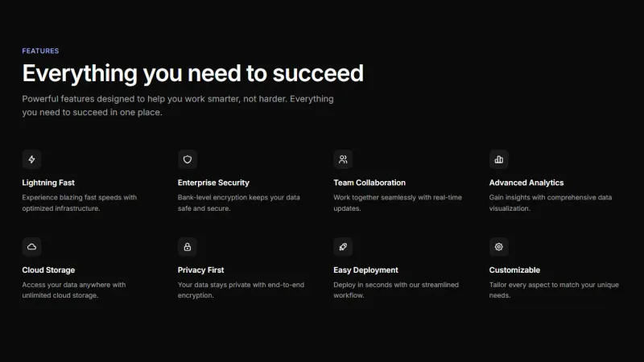Click the Team Collaboration users icon
Screen dimensions: 644x362
(x=343, y=159)
